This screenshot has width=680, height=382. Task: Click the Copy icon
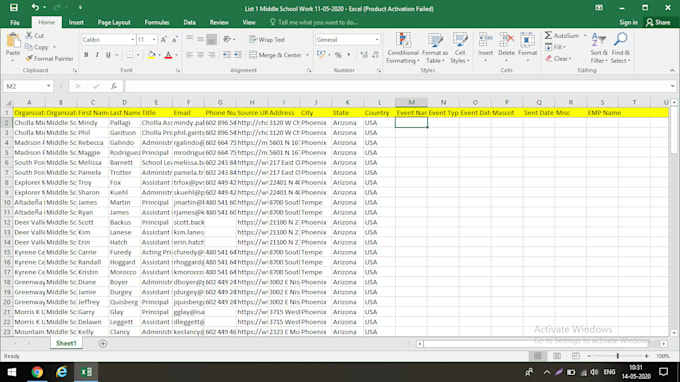29,47
